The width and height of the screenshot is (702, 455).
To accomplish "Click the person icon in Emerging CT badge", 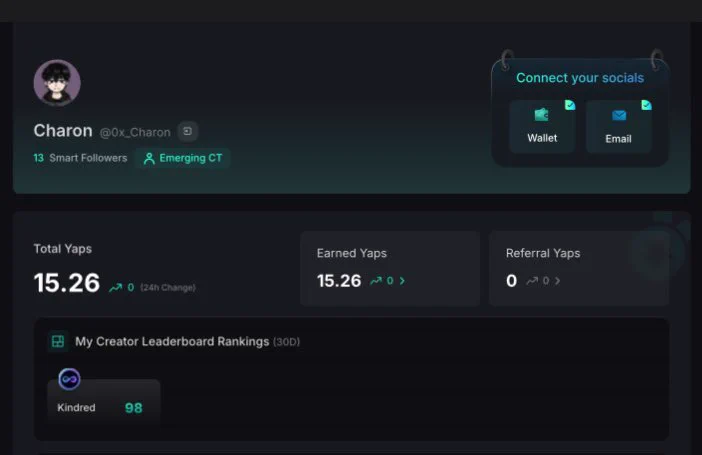I will coord(149,159).
